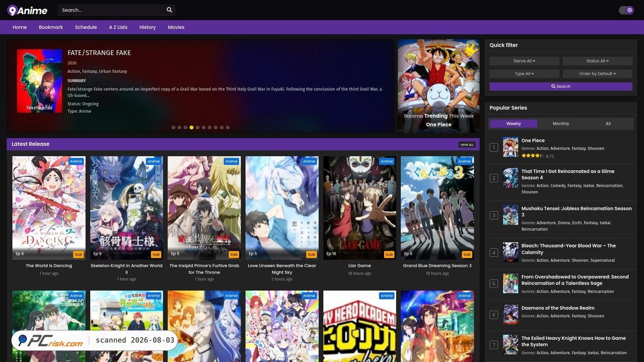Select the last slider dot
644x362 pixels.
coord(228,127)
